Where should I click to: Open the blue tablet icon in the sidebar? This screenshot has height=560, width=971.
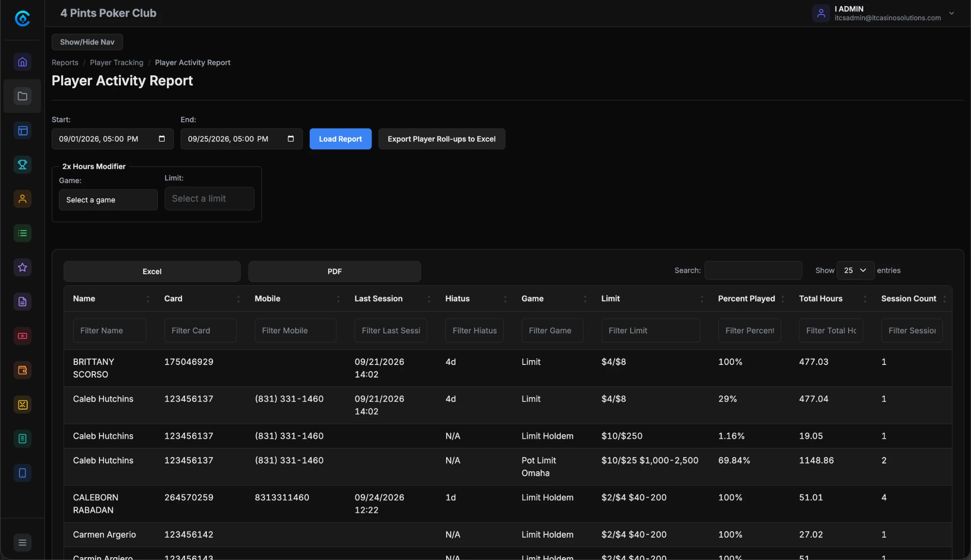(22, 473)
